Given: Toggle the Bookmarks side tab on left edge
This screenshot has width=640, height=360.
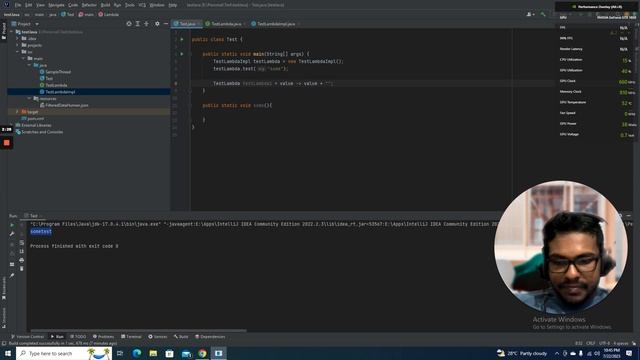Looking at the screenshot, I should 4,288.
